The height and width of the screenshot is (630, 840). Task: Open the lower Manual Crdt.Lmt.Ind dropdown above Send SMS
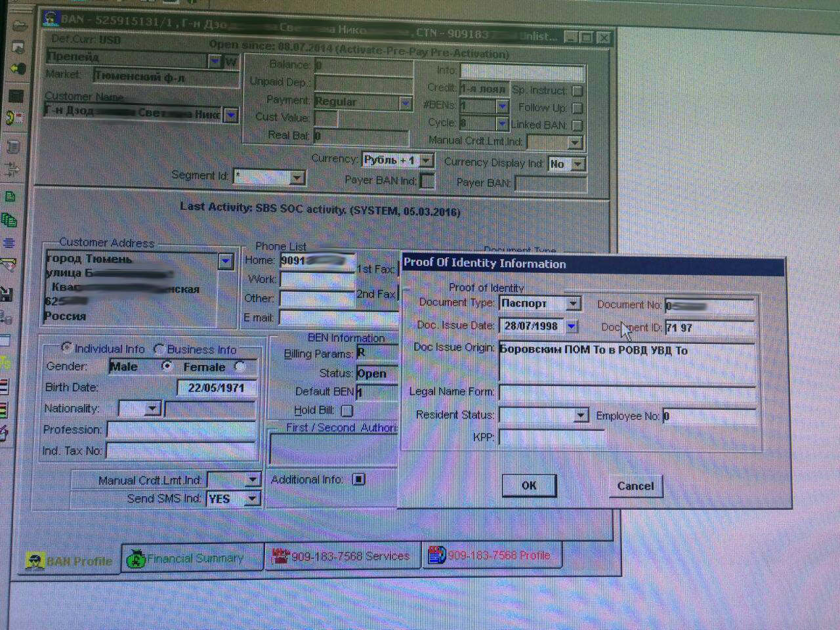252,480
